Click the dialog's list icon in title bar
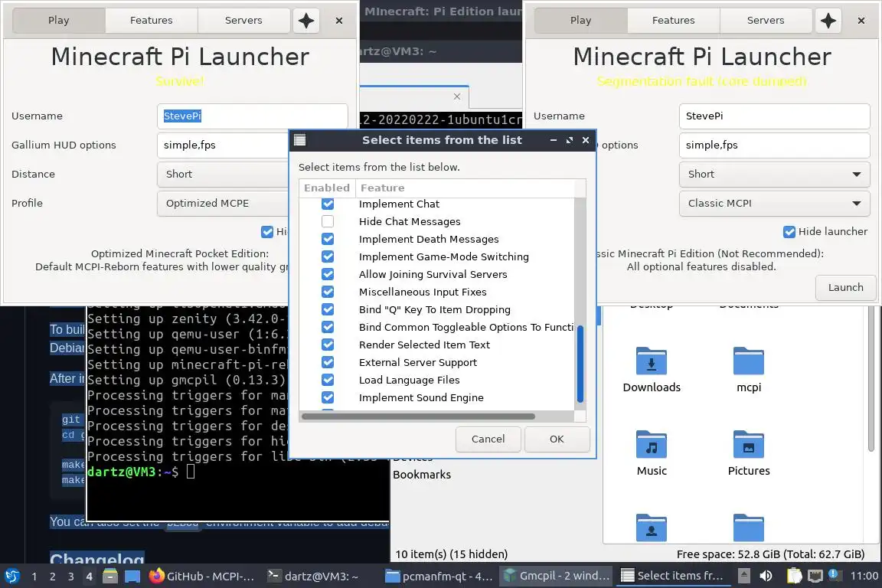 point(300,140)
